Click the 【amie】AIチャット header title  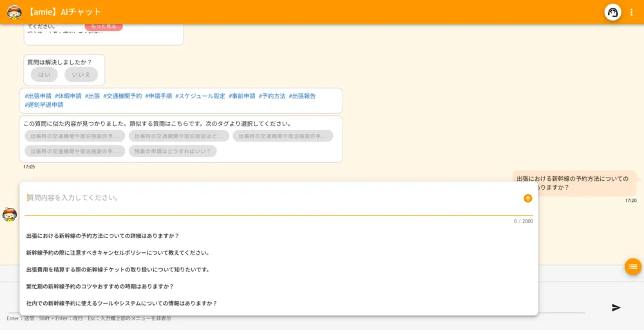coord(64,12)
